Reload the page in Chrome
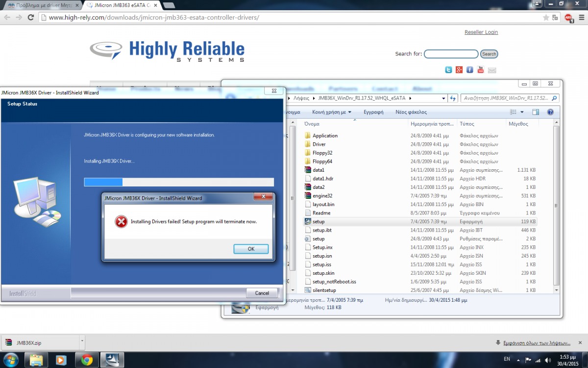The width and height of the screenshot is (588, 368). coord(30,17)
